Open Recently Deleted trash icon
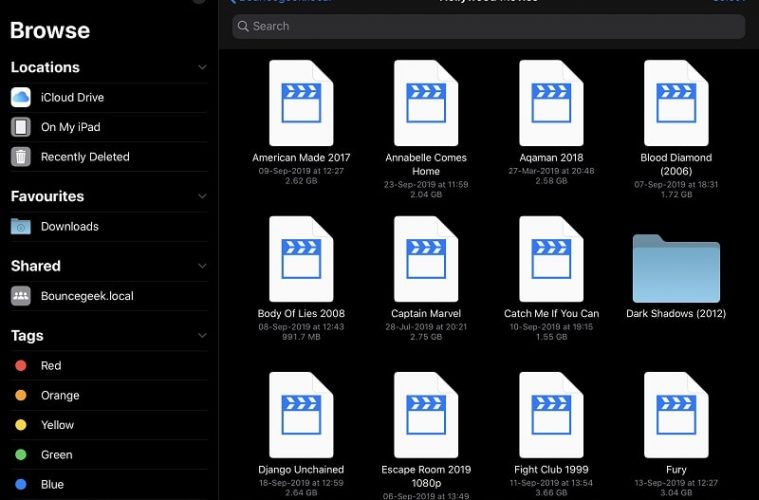The width and height of the screenshot is (759, 500). [21, 157]
